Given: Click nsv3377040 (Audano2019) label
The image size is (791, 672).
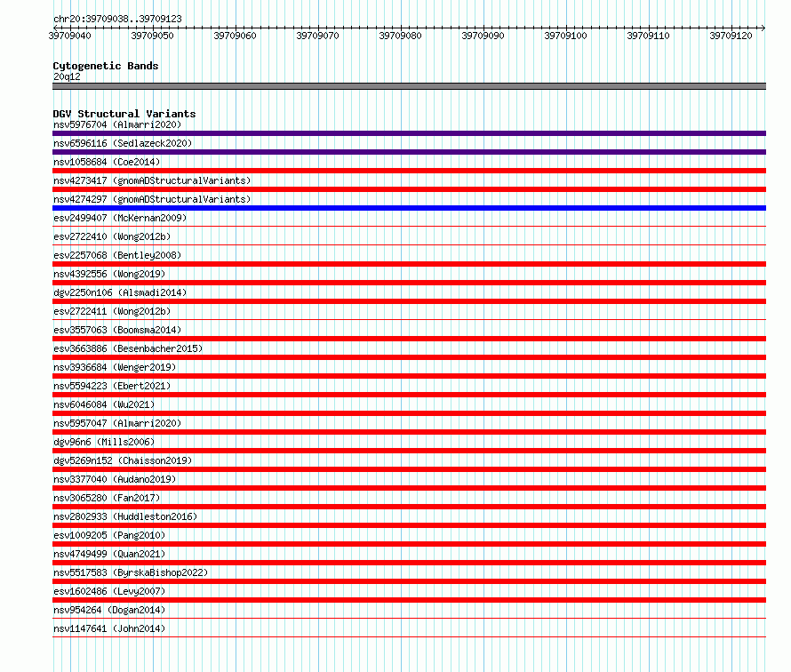Looking at the screenshot, I should point(115,479).
